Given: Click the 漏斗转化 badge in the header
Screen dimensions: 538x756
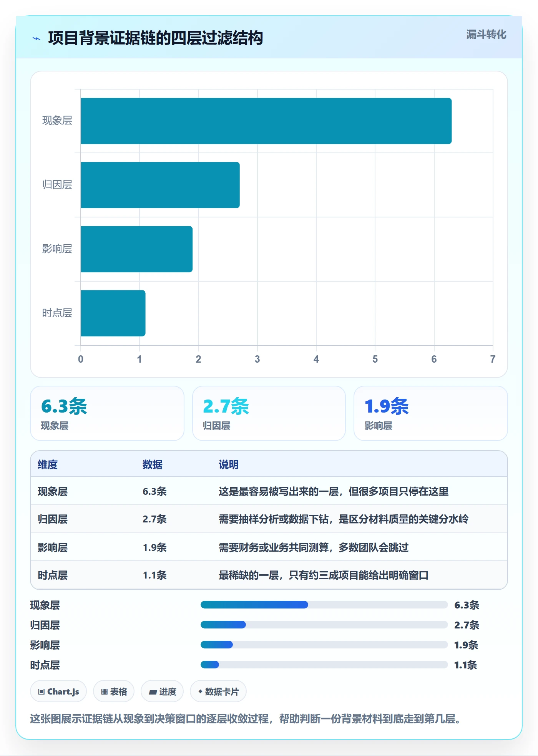Looking at the screenshot, I should click(x=486, y=35).
